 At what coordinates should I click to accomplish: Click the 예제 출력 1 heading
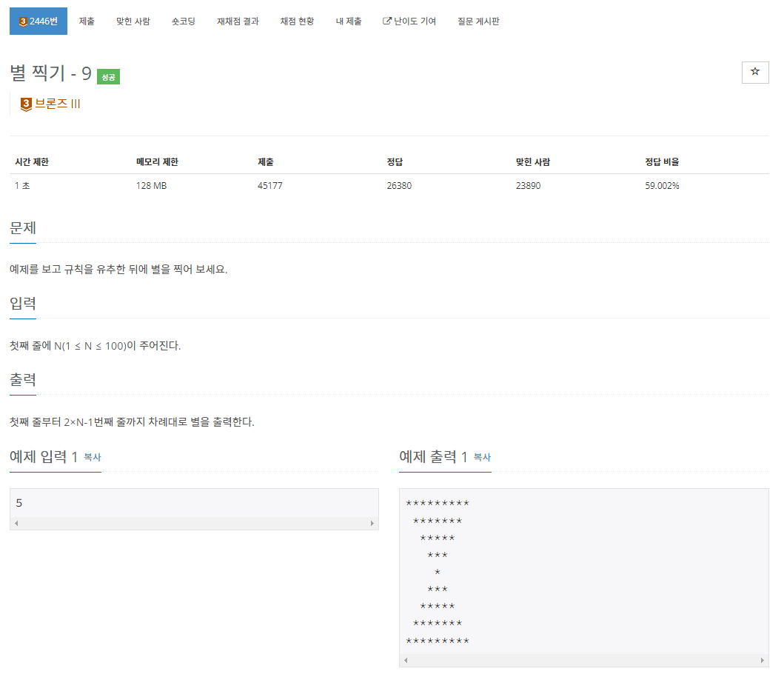click(x=433, y=456)
